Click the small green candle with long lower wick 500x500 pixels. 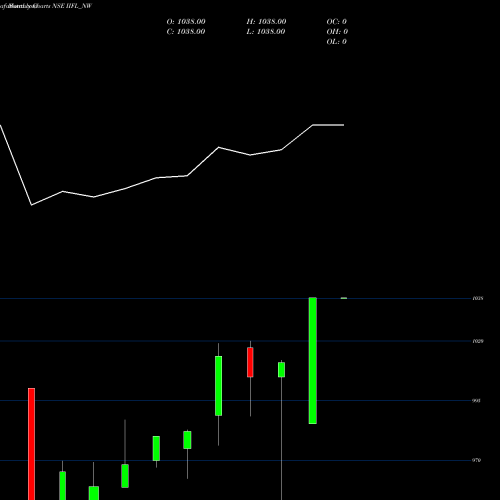tap(282, 370)
